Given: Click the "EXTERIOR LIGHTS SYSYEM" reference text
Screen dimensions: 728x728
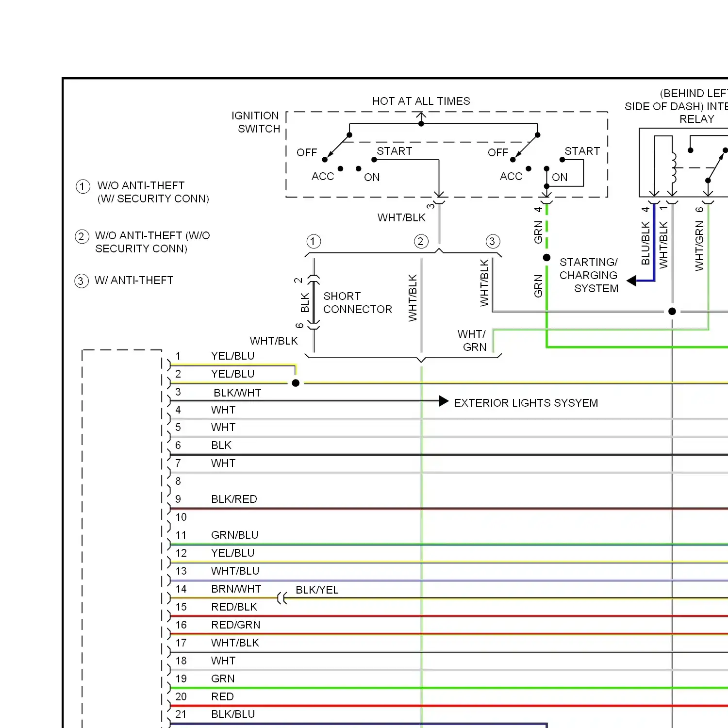Looking at the screenshot, I should pos(526,403).
